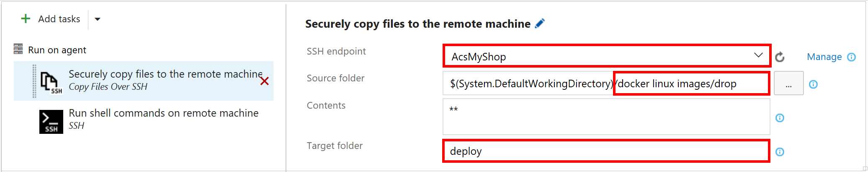Refresh the SSH endpoint list
The width and height of the screenshot is (868, 172).
click(x=780, y=57)
